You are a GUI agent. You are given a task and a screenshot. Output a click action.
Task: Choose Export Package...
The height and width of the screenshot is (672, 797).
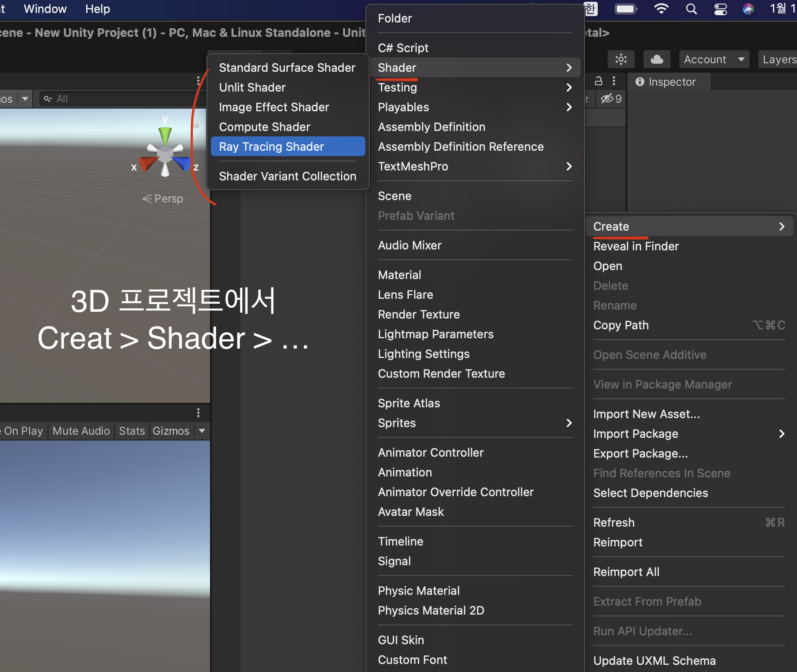[x=689, y=454]
